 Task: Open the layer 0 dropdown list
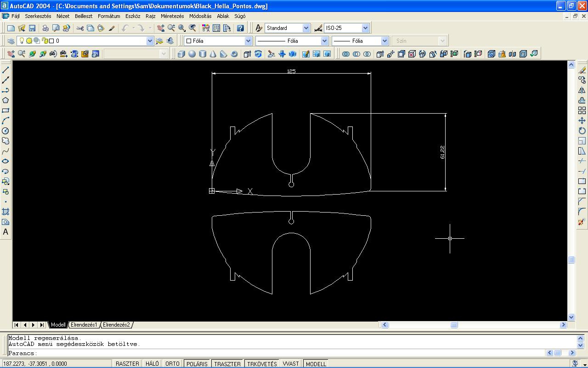click(x=149, y=41)
